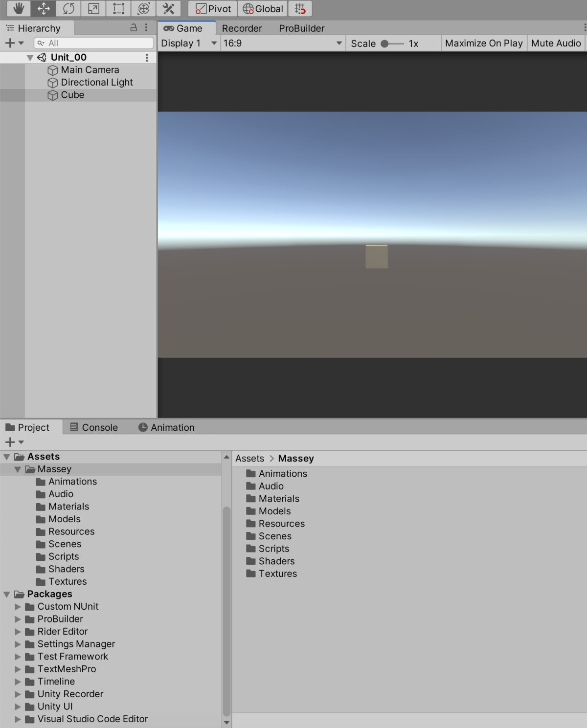Select the Scale tool

tap(93, 9)
